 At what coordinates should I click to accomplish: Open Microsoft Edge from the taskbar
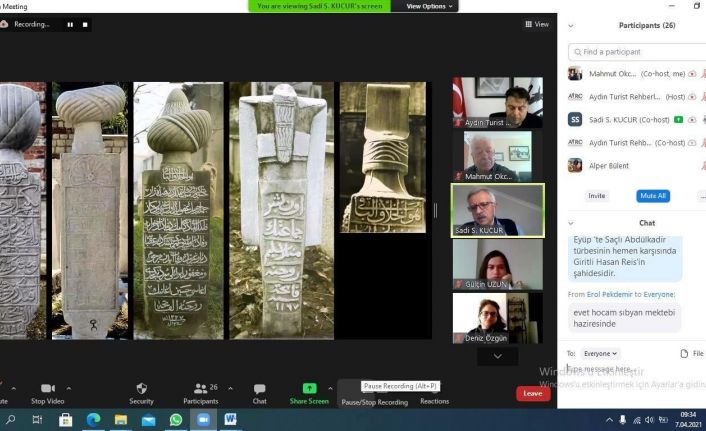93,420
